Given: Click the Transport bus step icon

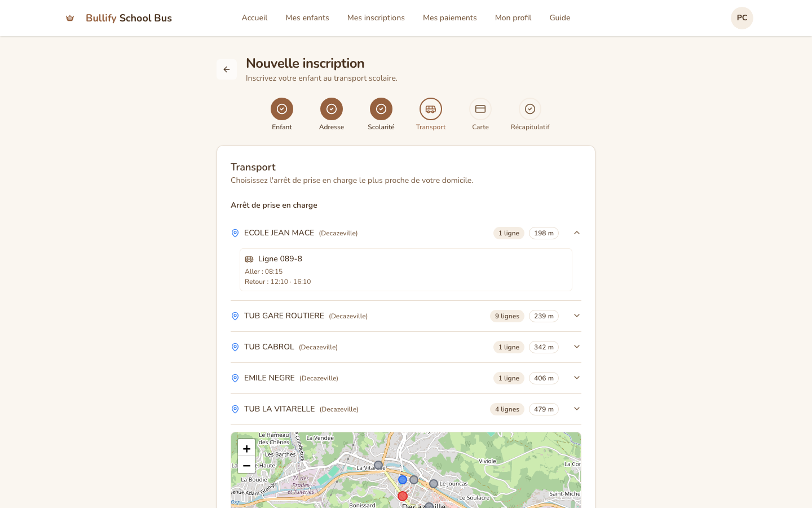Looking at the screenshot, I should (x=431, y=109).
